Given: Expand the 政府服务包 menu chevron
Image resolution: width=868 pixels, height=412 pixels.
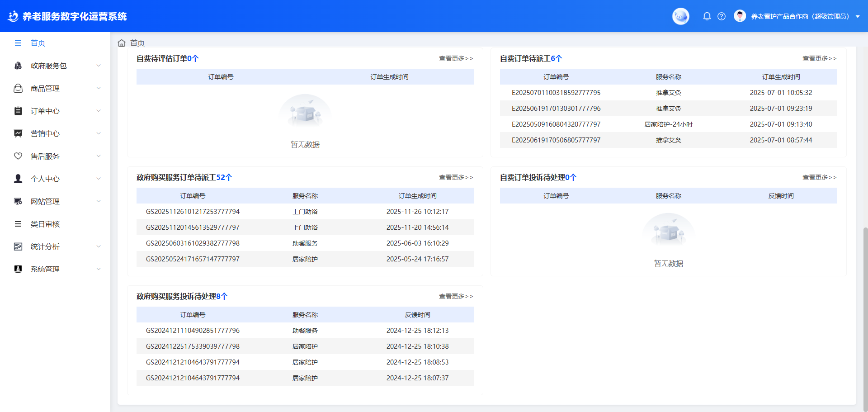Looking at the screenshot, I should (x=99, y=66).
